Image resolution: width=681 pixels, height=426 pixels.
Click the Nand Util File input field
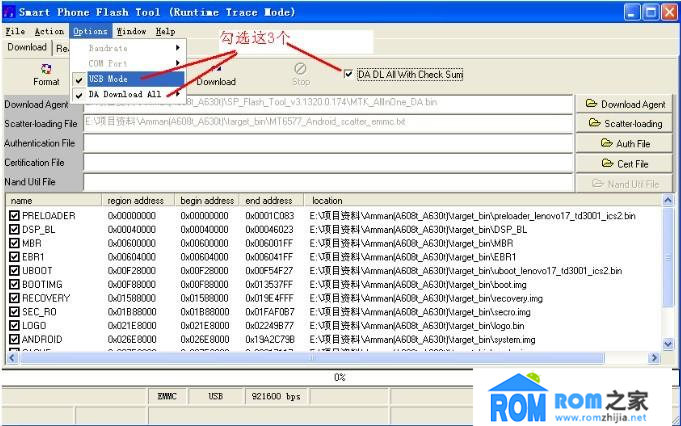click(328, 182)
